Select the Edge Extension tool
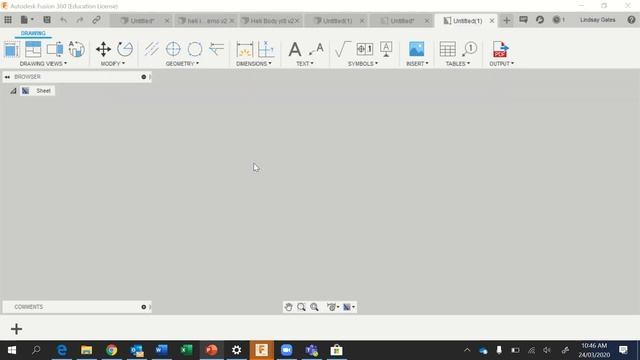640x360 pixels. [x=216, y=49]
